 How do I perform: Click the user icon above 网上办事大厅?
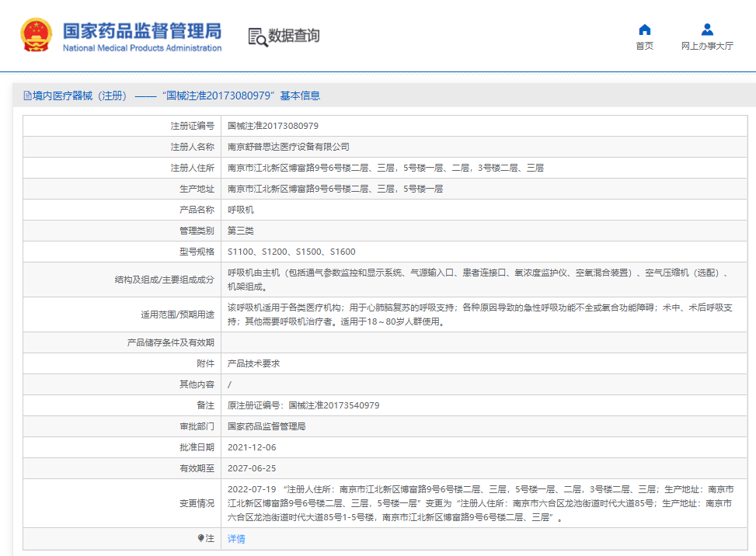[x=707, y=30]
